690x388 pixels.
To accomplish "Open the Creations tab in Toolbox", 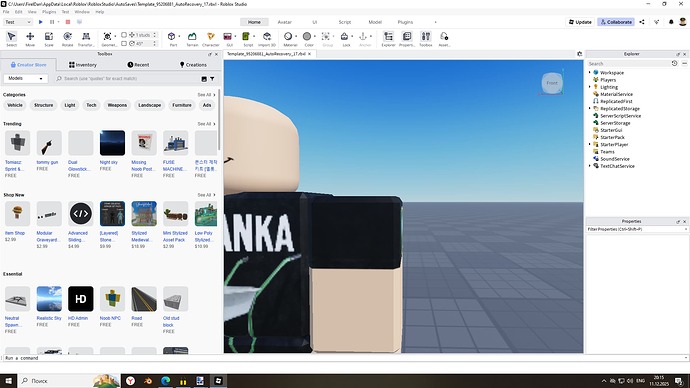I will click(193, 65).
